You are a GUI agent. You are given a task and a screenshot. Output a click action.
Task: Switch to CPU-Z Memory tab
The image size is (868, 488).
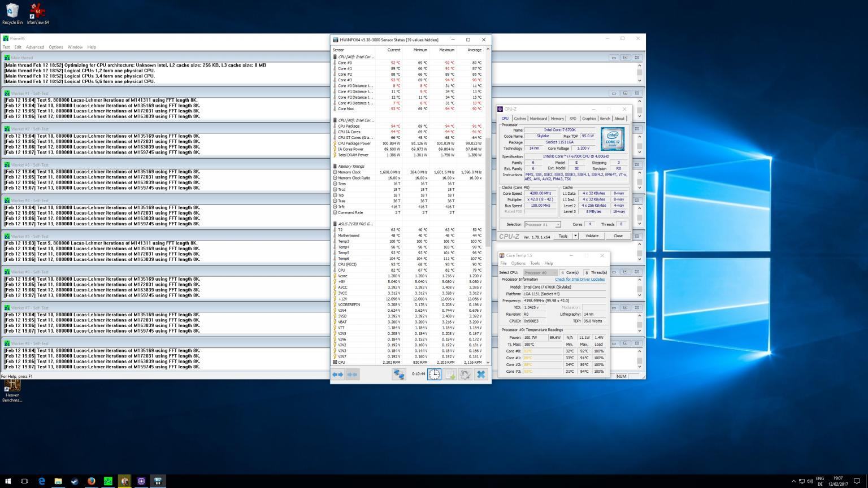click(557, 119)
